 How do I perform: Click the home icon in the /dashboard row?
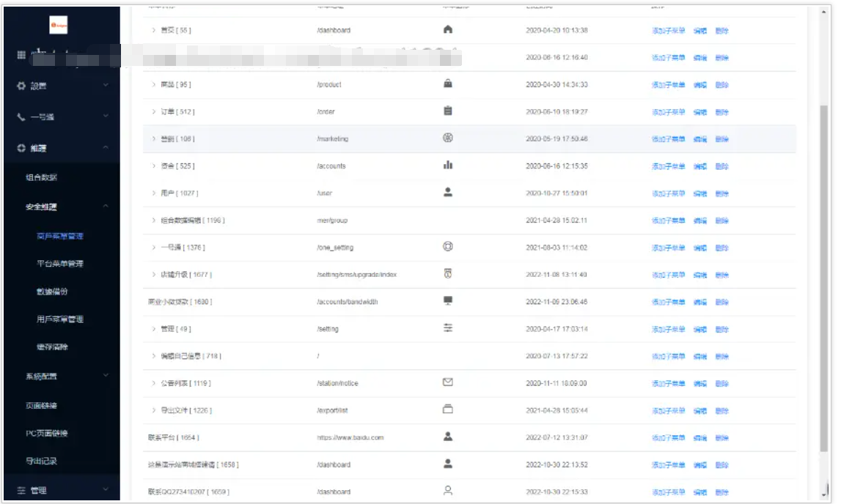(448, 29)
